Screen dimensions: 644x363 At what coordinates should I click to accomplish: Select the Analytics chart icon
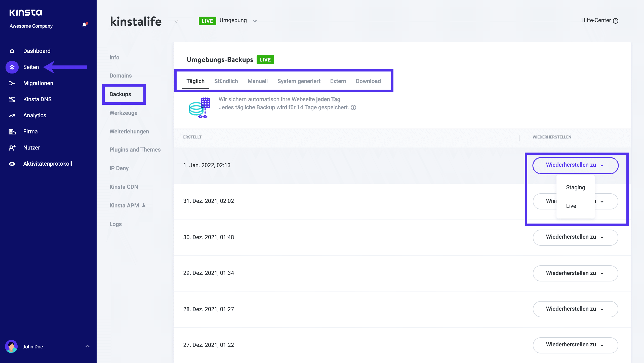point(12,115)
